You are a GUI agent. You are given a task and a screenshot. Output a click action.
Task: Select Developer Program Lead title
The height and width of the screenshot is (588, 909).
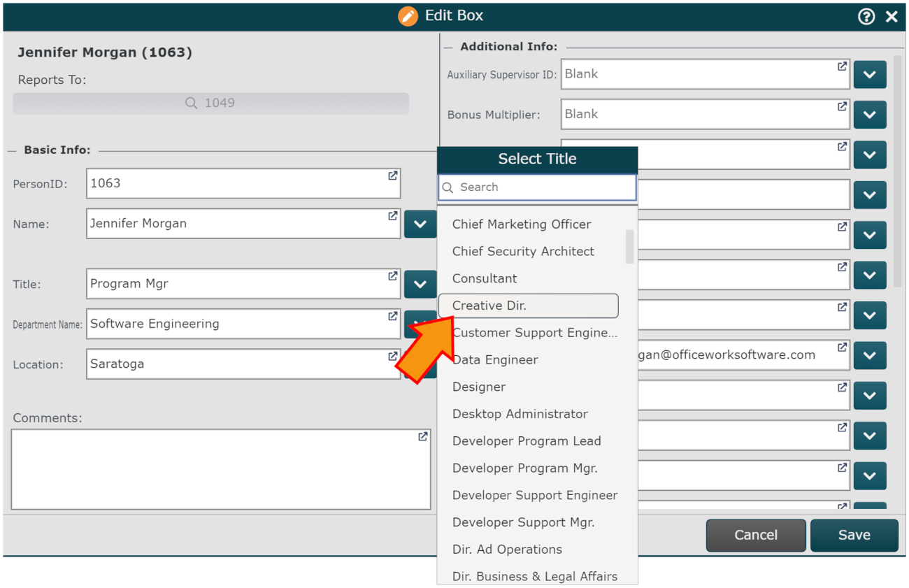click(527, 441)
